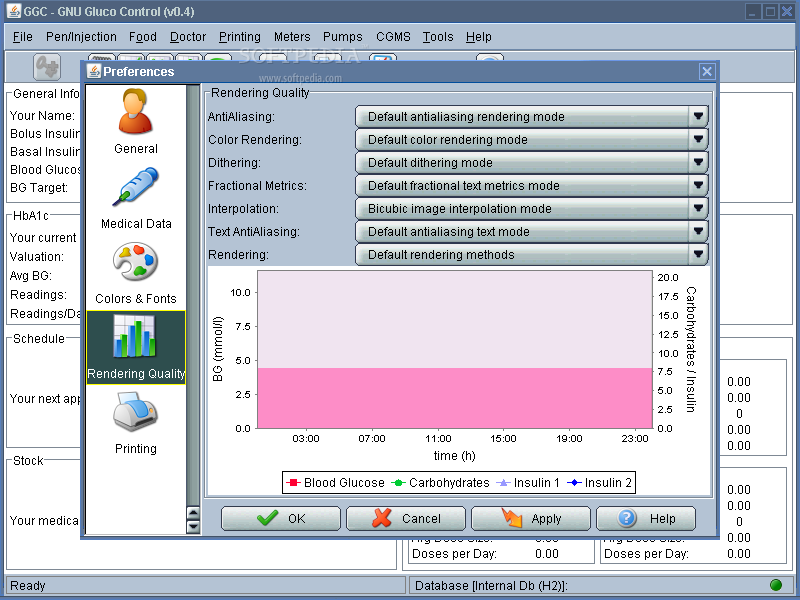Click the Java icon in GGC main title bar
This screenshot has height=600, width=800.
[x=13, y=11]
